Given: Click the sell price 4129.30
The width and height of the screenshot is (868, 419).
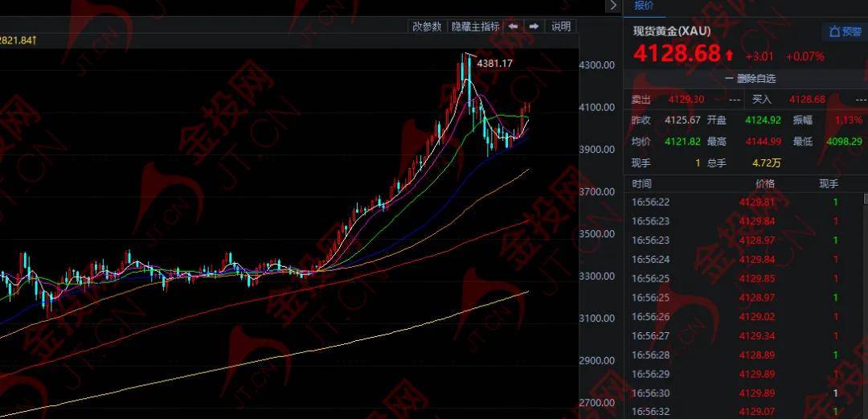Looking at the screenshot, I should [686, 100].
